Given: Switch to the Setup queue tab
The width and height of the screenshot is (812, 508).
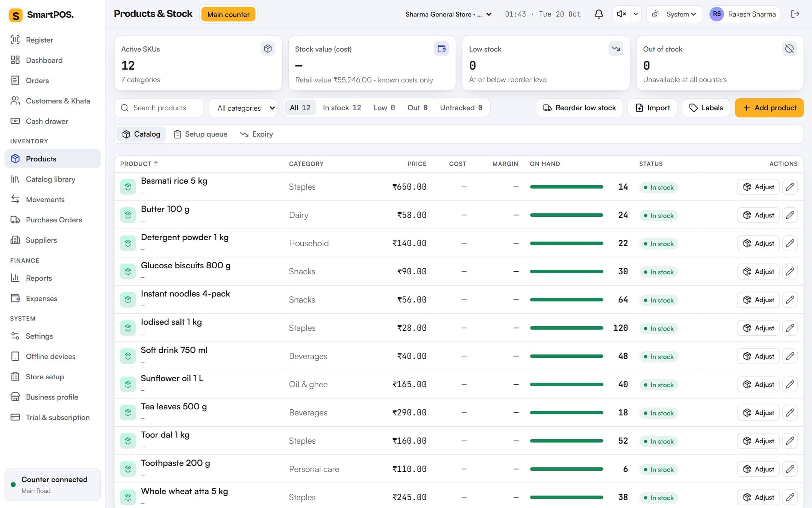Looking at the screenshot, I should click(201, 134).
